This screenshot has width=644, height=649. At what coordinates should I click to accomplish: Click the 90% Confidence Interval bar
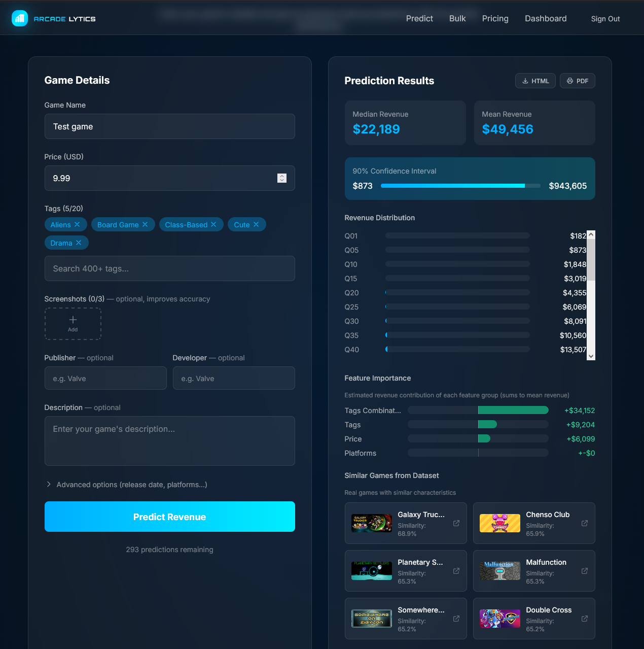pyautogui.click(x=460, y=186)
